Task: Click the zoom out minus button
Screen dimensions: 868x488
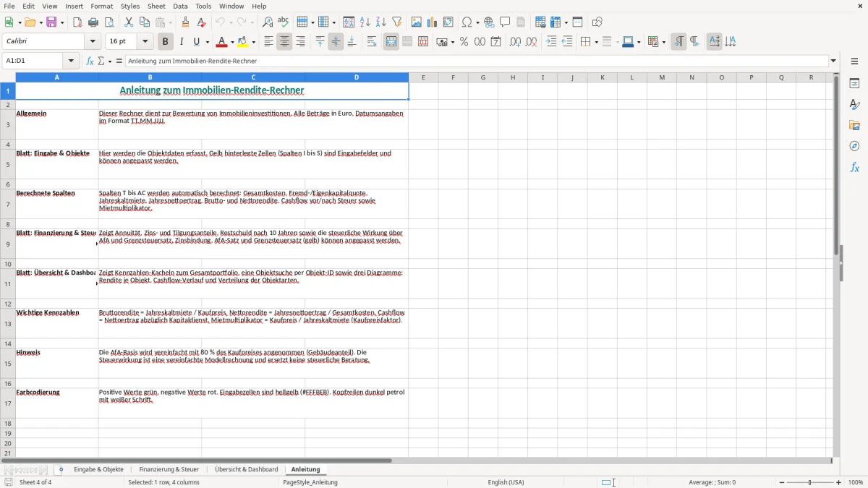Action: click(782, 482)
